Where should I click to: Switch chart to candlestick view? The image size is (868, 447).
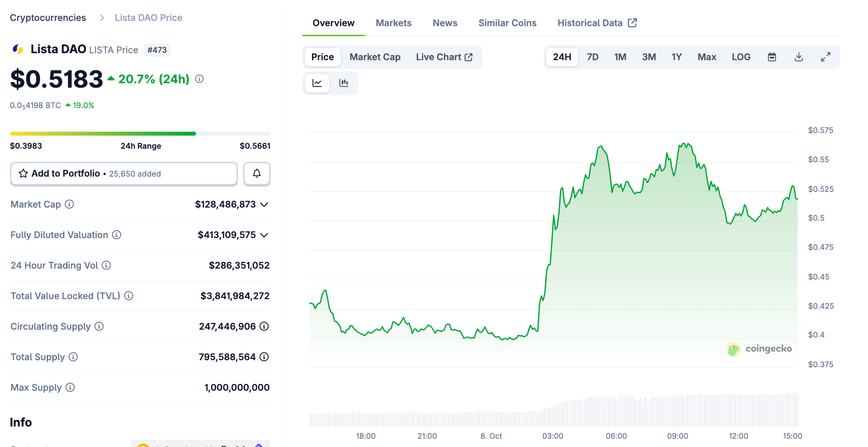point(344,83)
